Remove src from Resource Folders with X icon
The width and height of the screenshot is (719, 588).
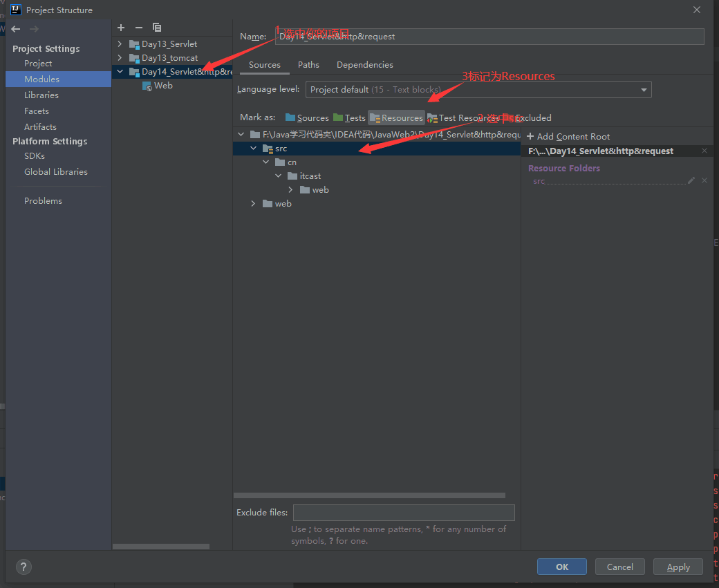[x=704, y=180]
